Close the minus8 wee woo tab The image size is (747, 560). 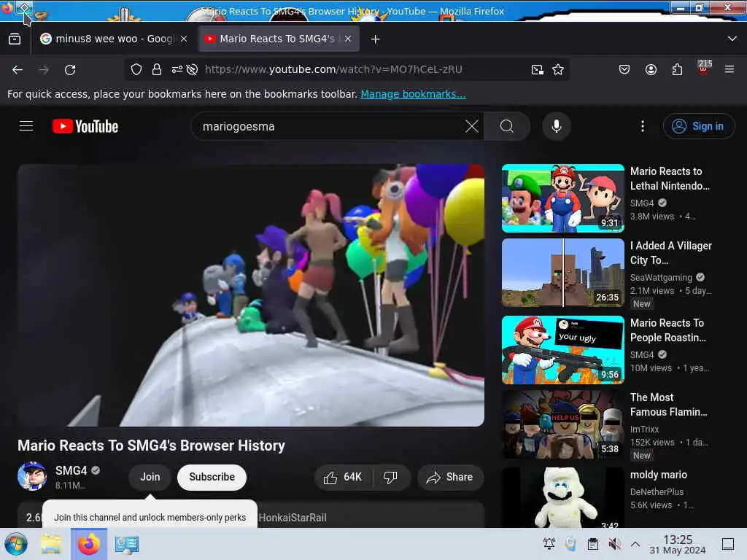click(x=184, y=39)
